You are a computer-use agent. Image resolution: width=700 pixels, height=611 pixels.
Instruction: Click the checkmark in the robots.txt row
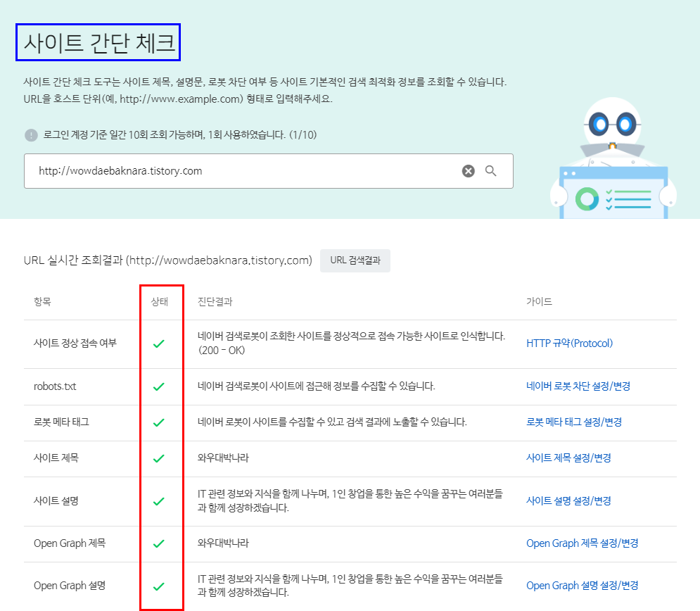click(x=158, y=386)
